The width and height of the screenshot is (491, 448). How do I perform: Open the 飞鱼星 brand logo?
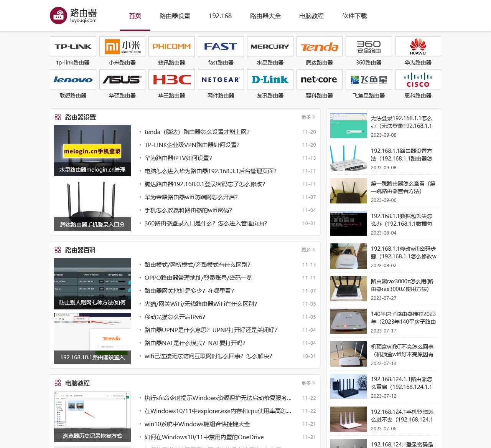369,79
